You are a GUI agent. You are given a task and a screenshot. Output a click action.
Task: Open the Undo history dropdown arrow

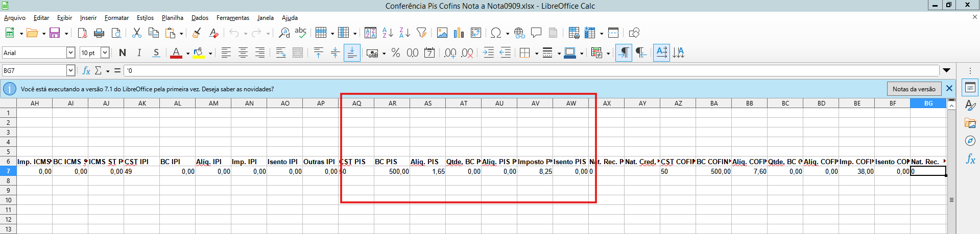(246, 34)
